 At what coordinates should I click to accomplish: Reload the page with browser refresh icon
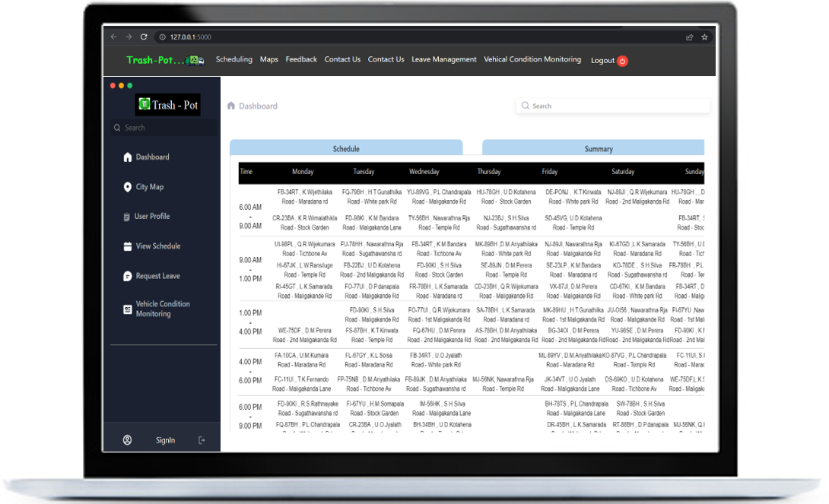pos(144,37)
